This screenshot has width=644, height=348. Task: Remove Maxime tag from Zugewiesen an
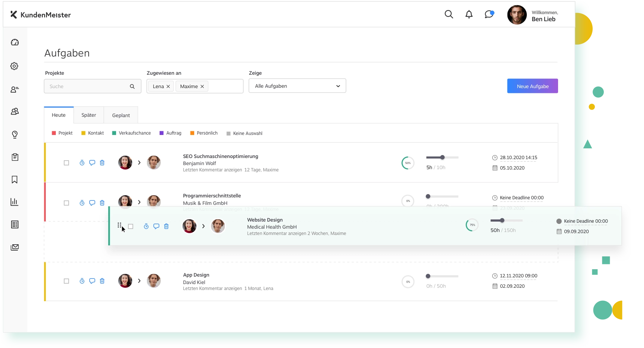point(202,86)
